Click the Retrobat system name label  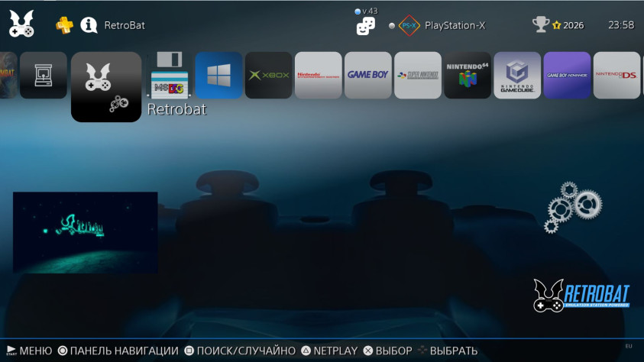(x=176, y=109)
